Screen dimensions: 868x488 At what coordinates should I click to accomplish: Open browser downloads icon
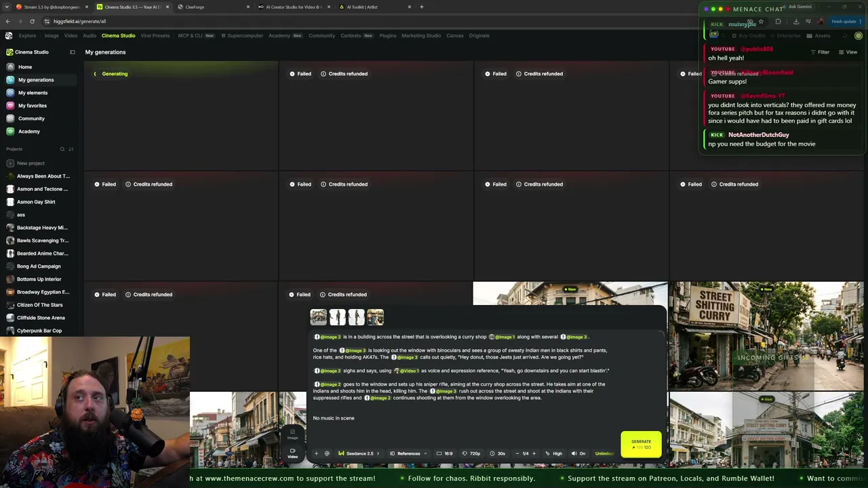796,22
